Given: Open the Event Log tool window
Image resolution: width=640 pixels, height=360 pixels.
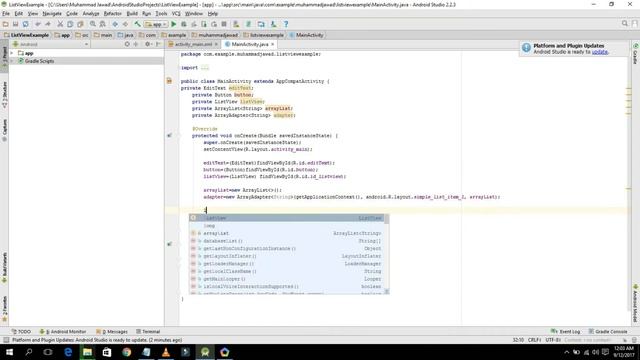Looking at the screenshot, I should 565,331.
